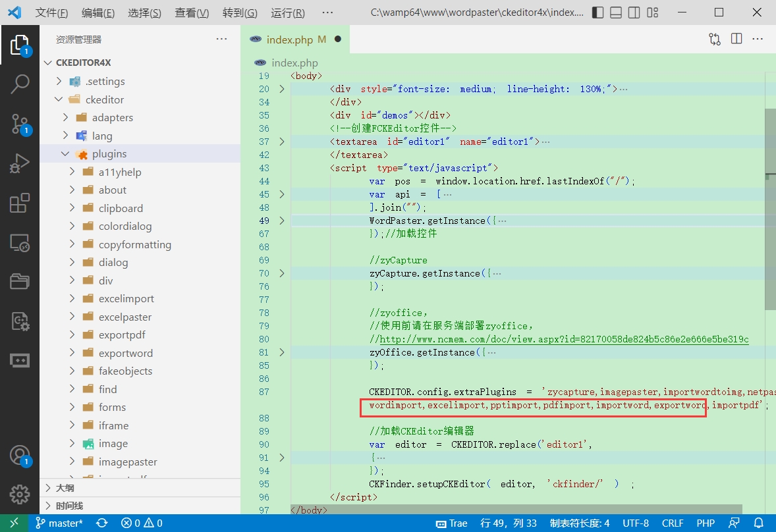The image size is (776, 532).
Task: Open the ncmem.com documentation link
Action: coord(564,339)
